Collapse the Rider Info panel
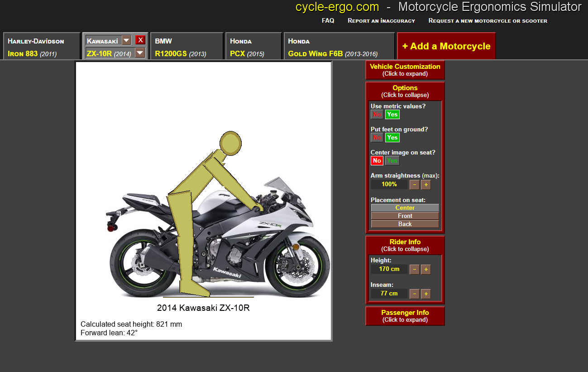588x372 pixels. pos(405,245)
